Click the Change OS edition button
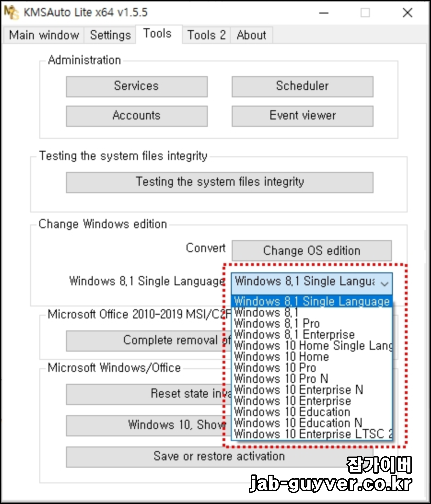The image size is (431, 504). point(312,251)
